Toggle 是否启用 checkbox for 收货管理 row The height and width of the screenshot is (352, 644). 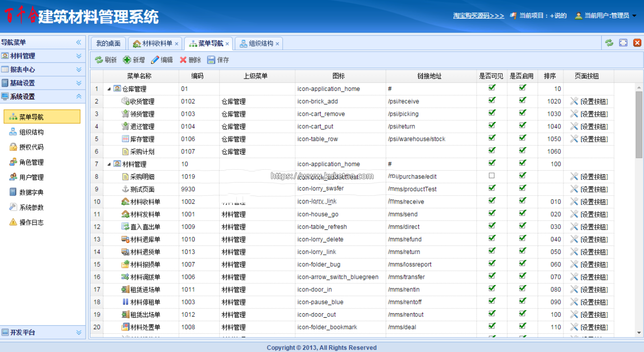click(522, 100)
